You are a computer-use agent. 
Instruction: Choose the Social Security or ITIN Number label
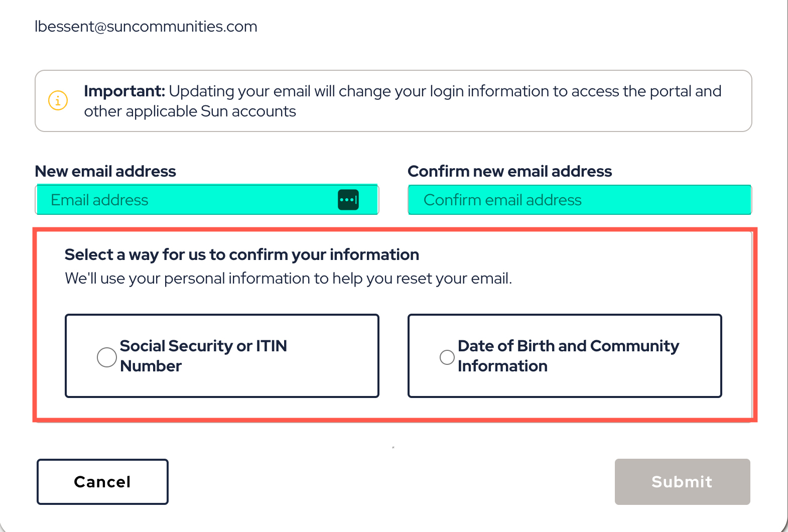[203, 356]
